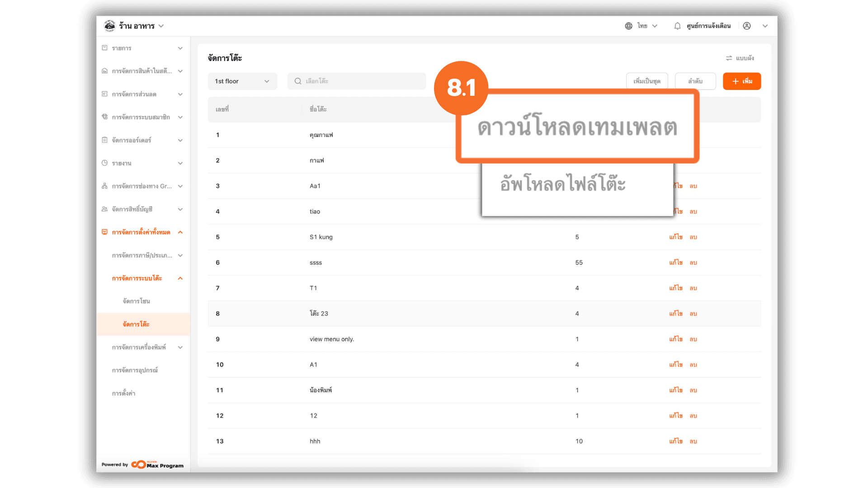Image resolution: width=868 pixels, height=488 pixels.
Task: Open จัดการโซน in the sidebar
Action: click(136, 301)
